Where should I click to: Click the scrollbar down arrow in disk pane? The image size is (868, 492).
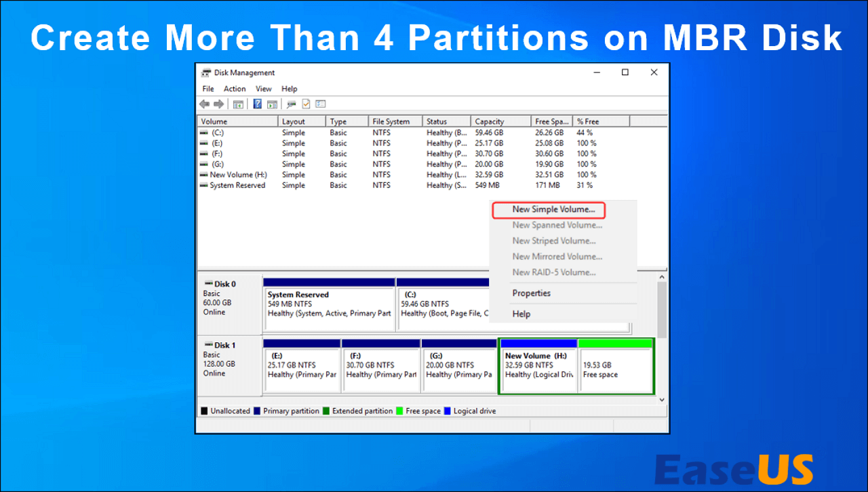coord(663,401)
